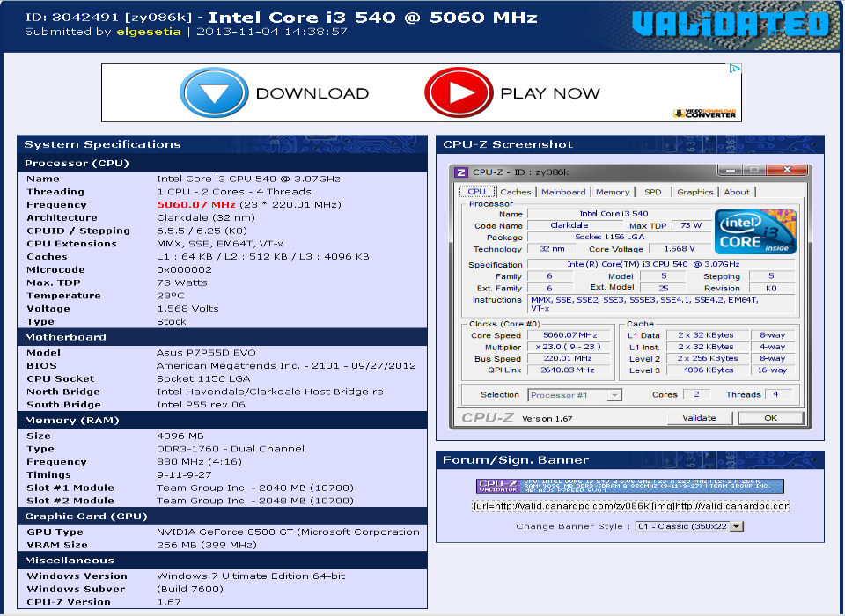This screenshot has width=845, height=616.
Task: Click the Core Voltage '1.568 V' field
Action: [679, 248]
